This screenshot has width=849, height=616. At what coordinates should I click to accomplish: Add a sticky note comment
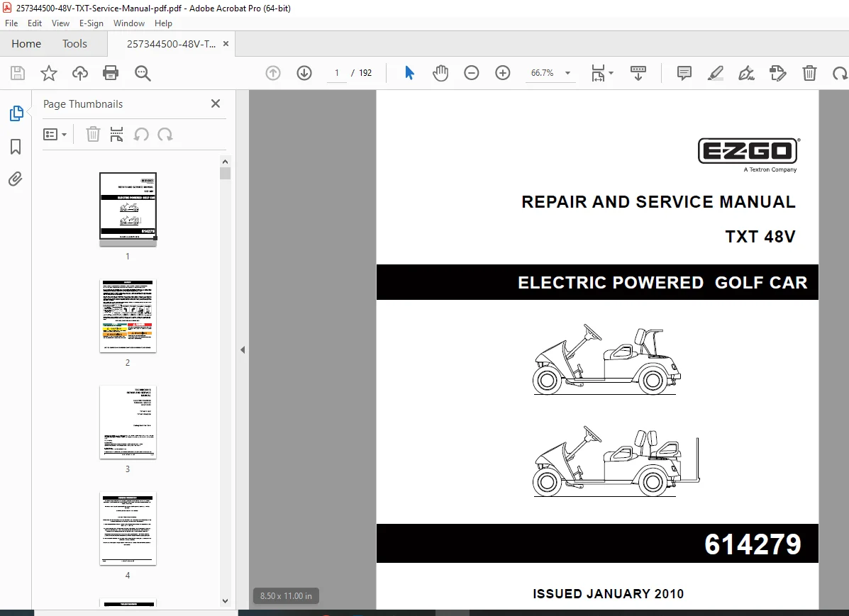[684, 73]
